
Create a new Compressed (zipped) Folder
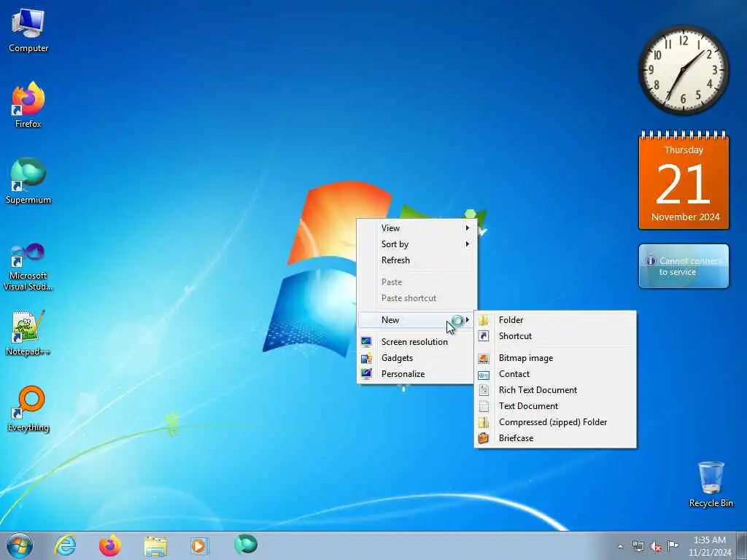(x=555, y=422)
